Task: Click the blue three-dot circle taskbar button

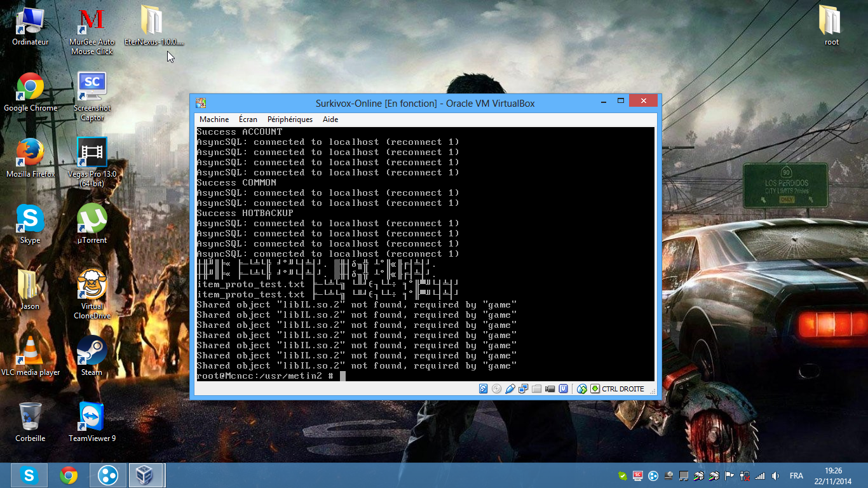Action: click(x=108, y=475)
